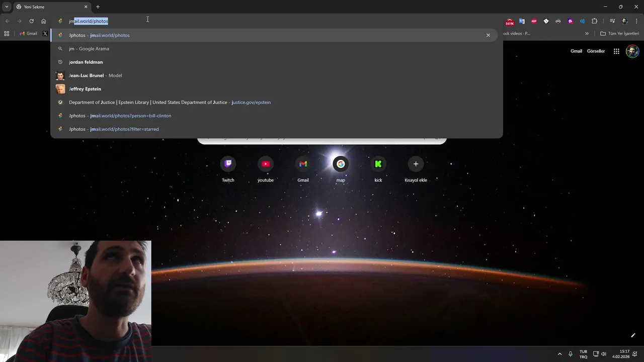Open the red 2419K extension icon
The image size is (644, 362).
coord(510,22)
